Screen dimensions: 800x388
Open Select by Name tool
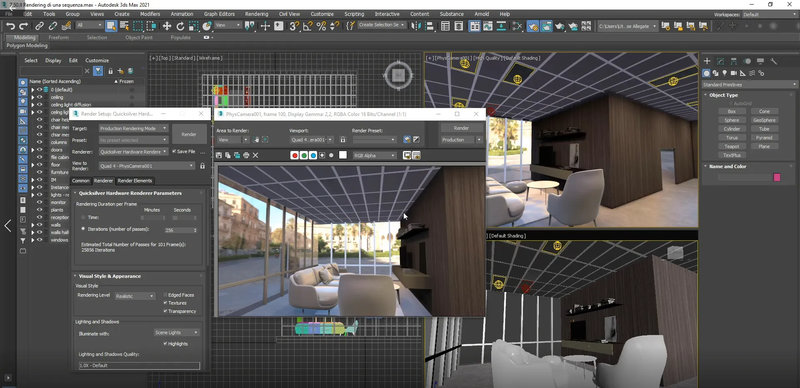tap(124, 26)
